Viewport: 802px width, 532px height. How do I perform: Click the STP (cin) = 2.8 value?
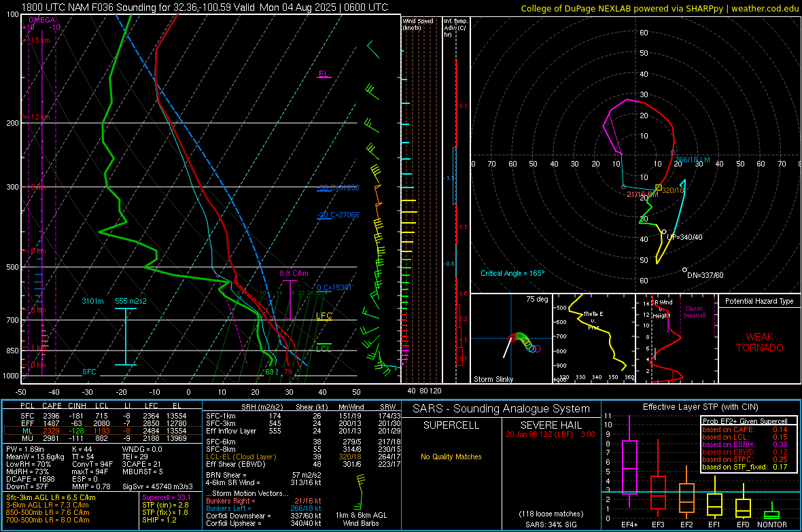click(x=165, y=505)
